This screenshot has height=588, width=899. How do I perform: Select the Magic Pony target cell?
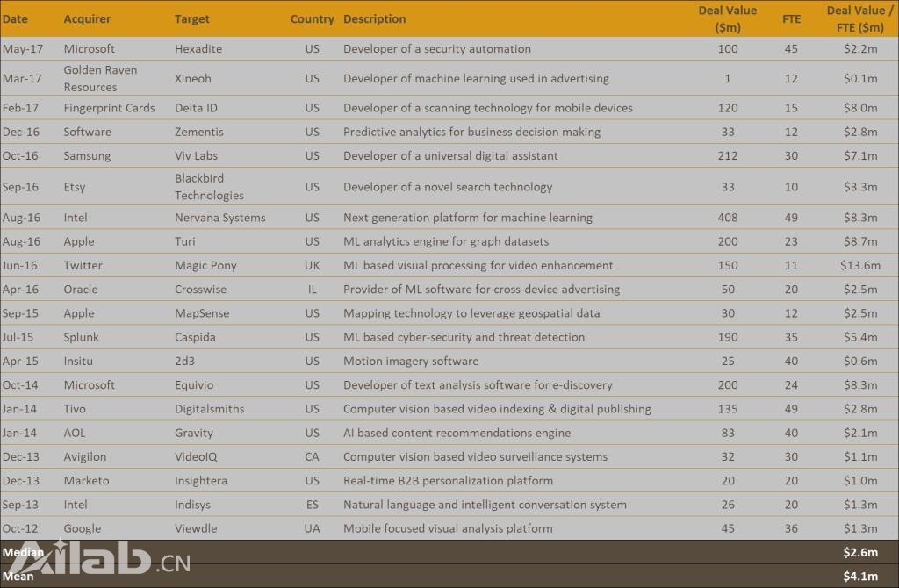tap(205, 265)
